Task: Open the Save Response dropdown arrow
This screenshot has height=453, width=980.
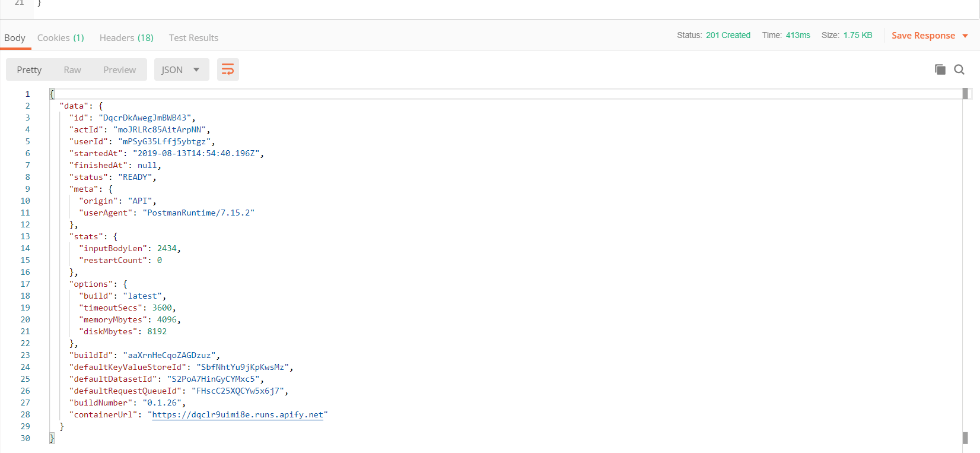Action: pyautogui.click(x=965, y=36)
